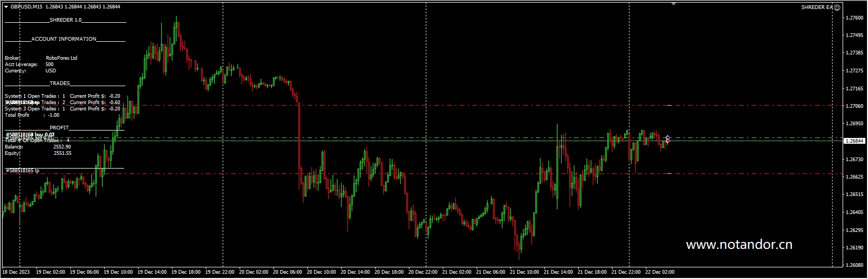
Task: Click time axis label 20 Dec 22:00
Action: pyautogui.click(x=423, y=272)
